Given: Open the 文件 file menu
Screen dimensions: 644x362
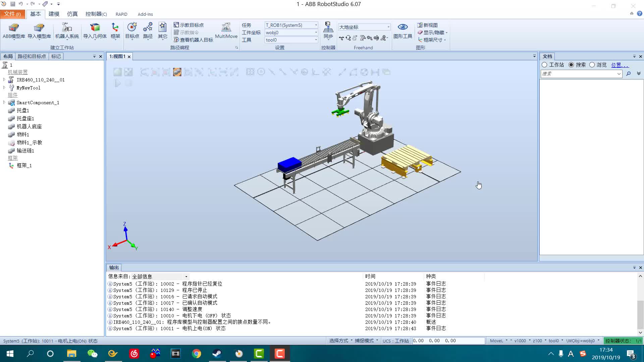Looking at the screenshot, I should [x=12, y=14].
